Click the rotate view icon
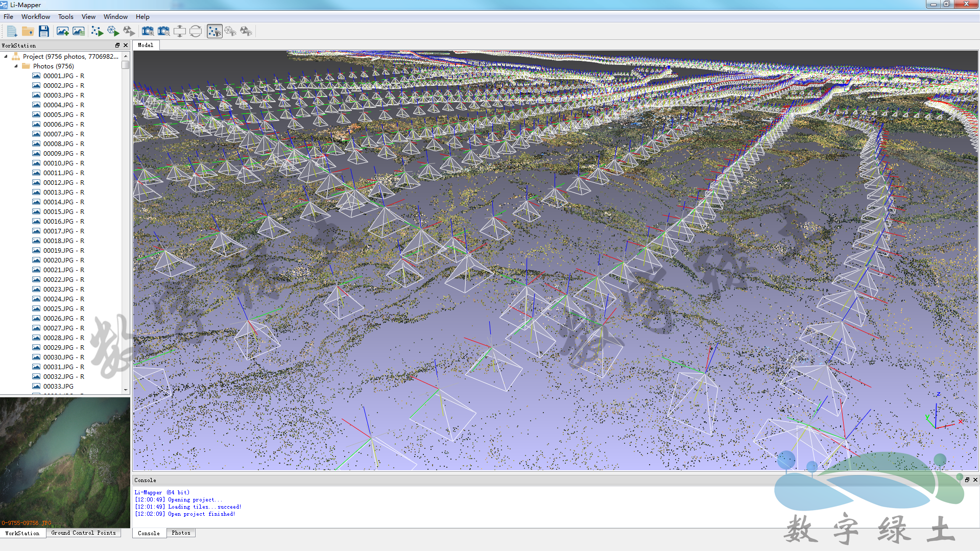The image size is (980, 551). click(196, 31)
